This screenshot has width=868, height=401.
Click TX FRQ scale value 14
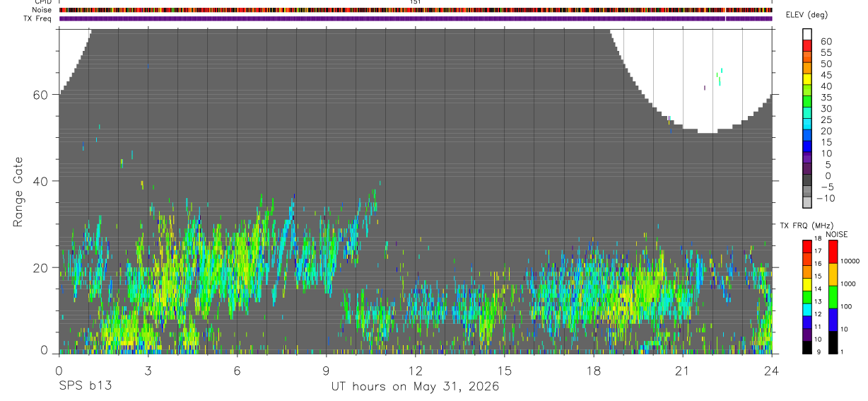tap(817, 289)
